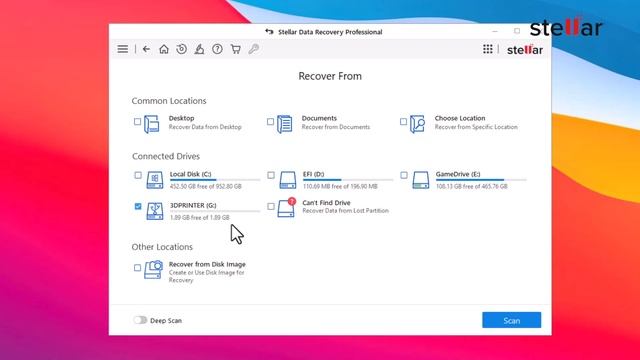Open the apps grid icon
This screenshot has width=640, height=360.
pyautogui.click(x=487, y=49)
